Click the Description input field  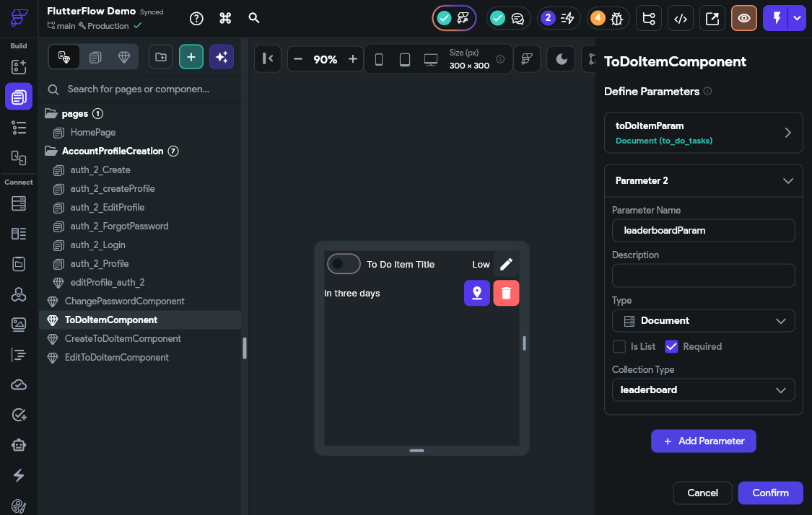pos(703,276)
